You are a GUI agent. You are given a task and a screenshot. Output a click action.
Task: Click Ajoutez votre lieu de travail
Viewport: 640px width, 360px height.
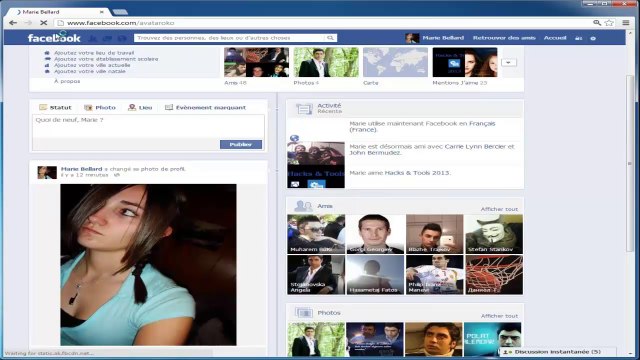coord(94,53)
